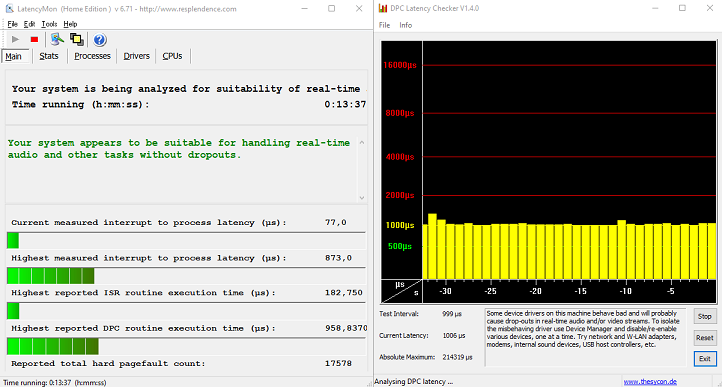Click the green suitability conclusion text
The height and width of the screenshot is (387, 722).
coord(179,149)
